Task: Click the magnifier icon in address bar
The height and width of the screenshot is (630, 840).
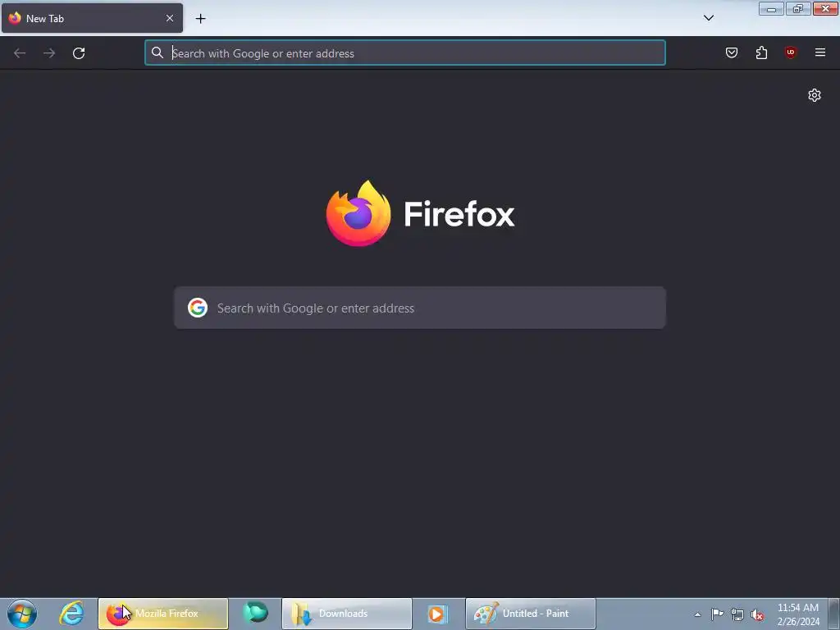Action: click(x=157, y=52)
